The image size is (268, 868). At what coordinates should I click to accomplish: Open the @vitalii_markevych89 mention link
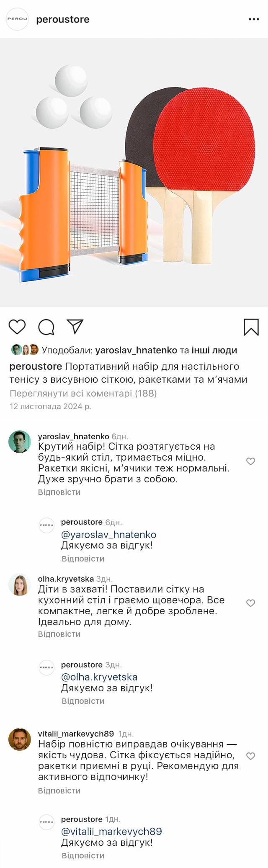click(x=111, y=831)
